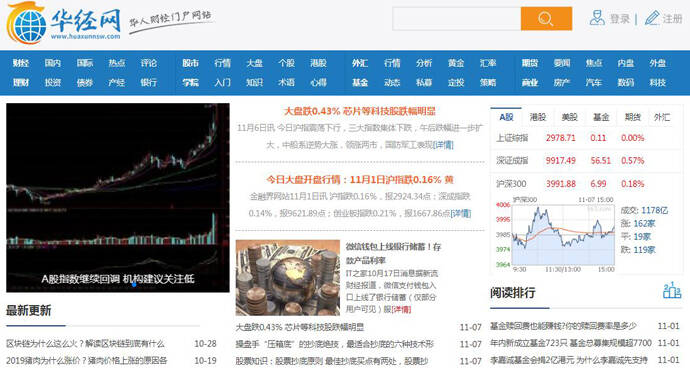Open the 基金 navigation item in blue bar
The image size is (690, 368).
(x=360, y=82)
